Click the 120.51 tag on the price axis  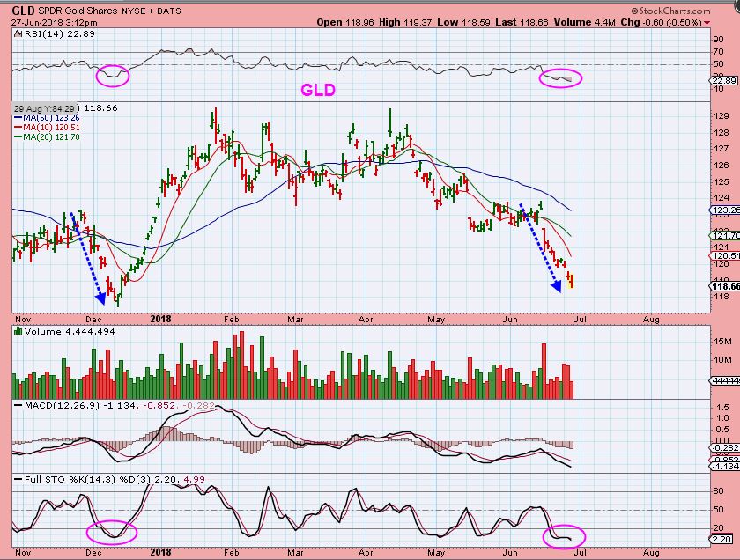click(x=725, y=255)
